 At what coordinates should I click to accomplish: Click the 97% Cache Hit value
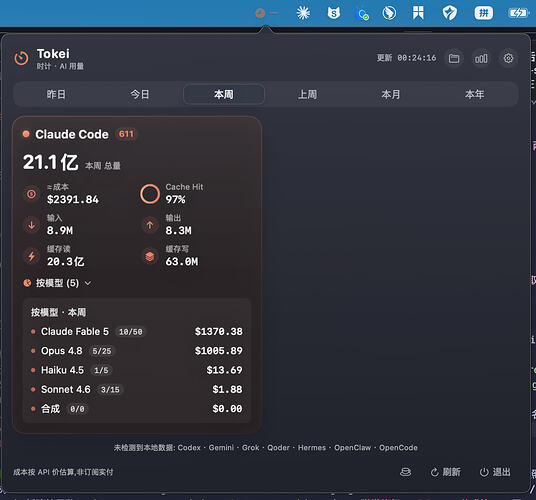[x=175, y=199]
